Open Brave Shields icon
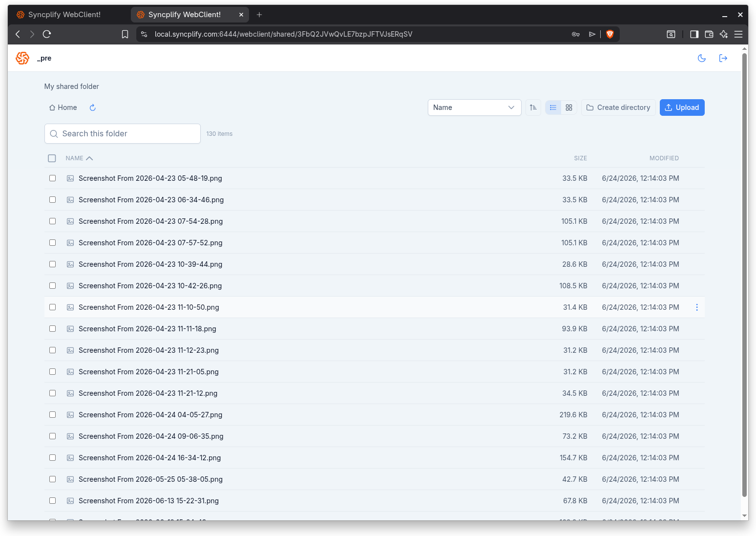The width and height of the screenshot is (756, 536). pyautogui.click(x=609, y=34)
